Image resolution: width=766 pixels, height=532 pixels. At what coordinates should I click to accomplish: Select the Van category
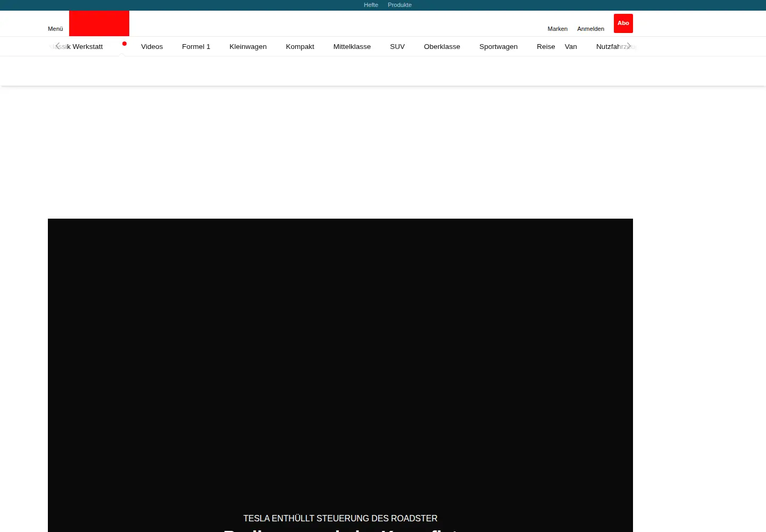[571, 47]
